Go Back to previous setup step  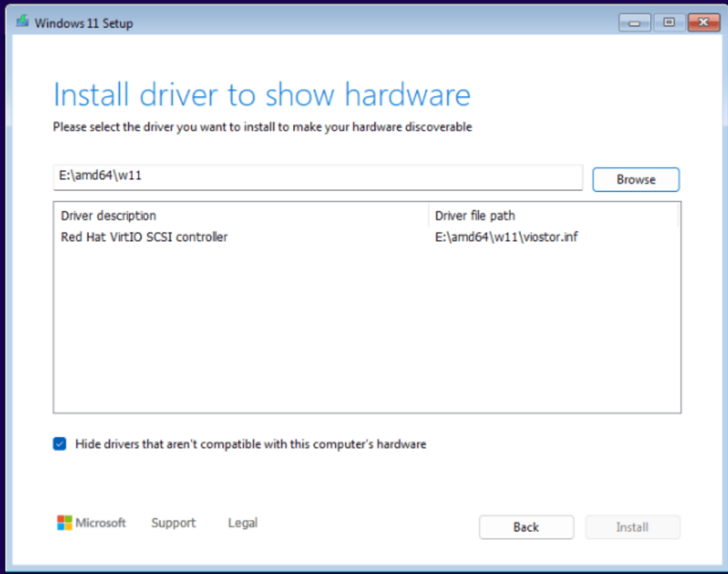coord(527,527)
